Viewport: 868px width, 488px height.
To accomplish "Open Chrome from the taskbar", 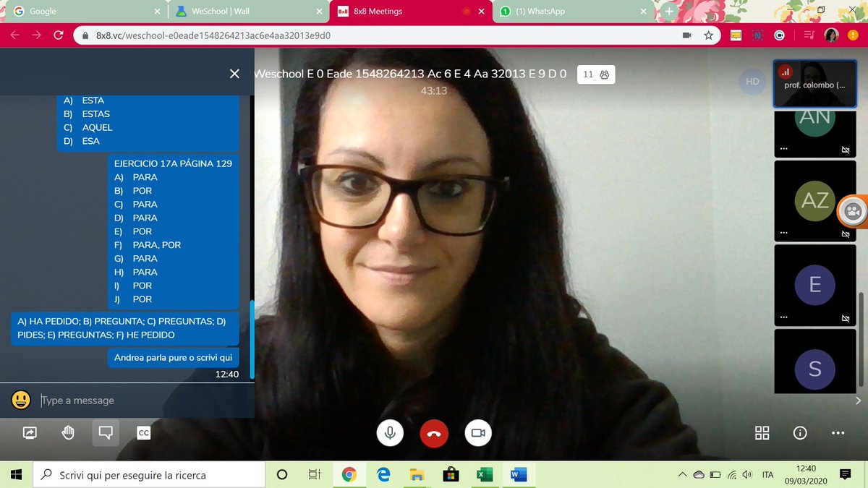I will click(349, 474).
